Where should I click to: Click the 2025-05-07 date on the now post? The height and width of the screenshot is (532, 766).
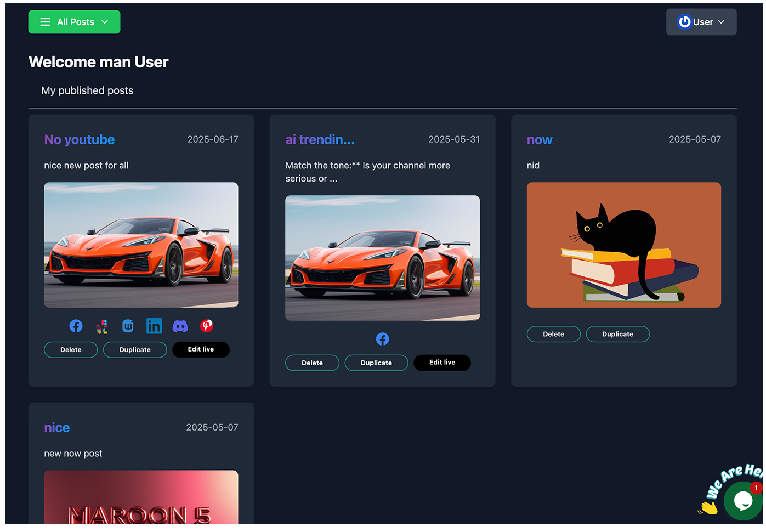point(695,139)
